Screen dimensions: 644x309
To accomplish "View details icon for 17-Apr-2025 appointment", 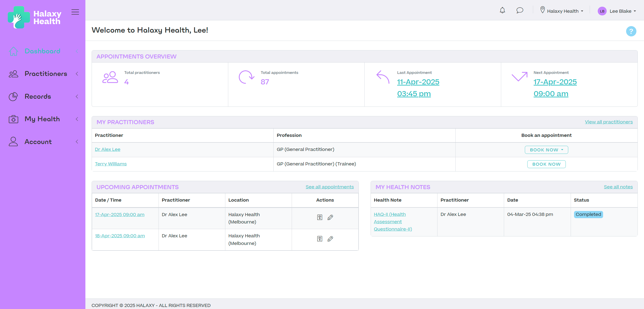I will [x=319, y=217].
